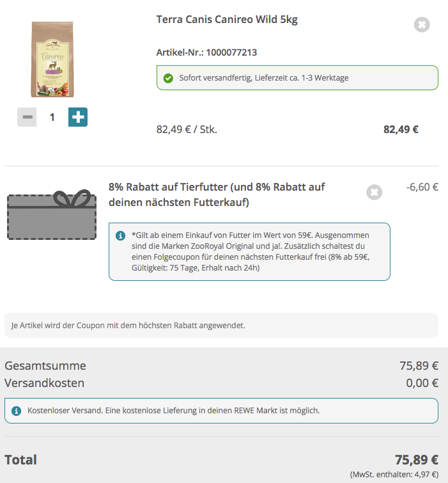Decrease quantity with the minus button

tap(27, 117)
